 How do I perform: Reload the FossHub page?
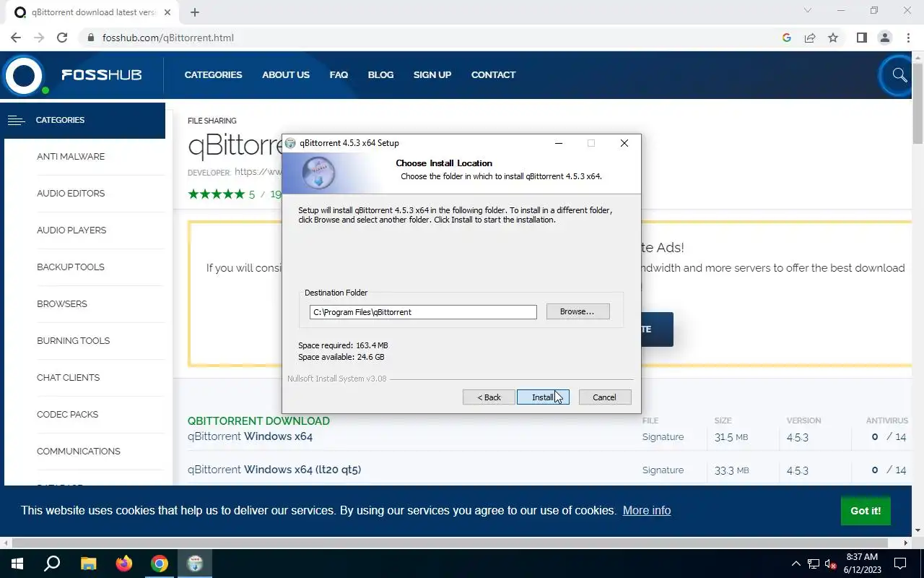click(62, 38)
